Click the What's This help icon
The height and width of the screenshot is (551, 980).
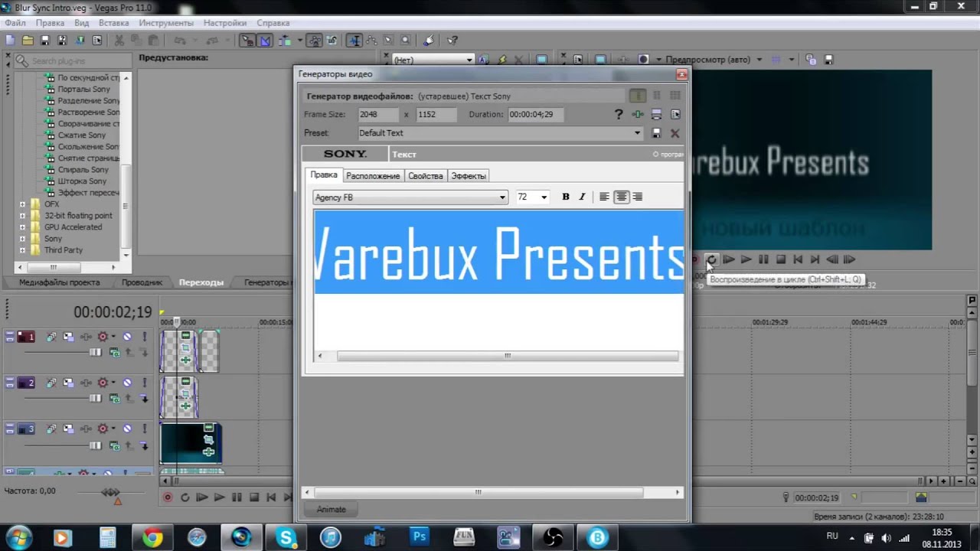[x=452, y=41]
